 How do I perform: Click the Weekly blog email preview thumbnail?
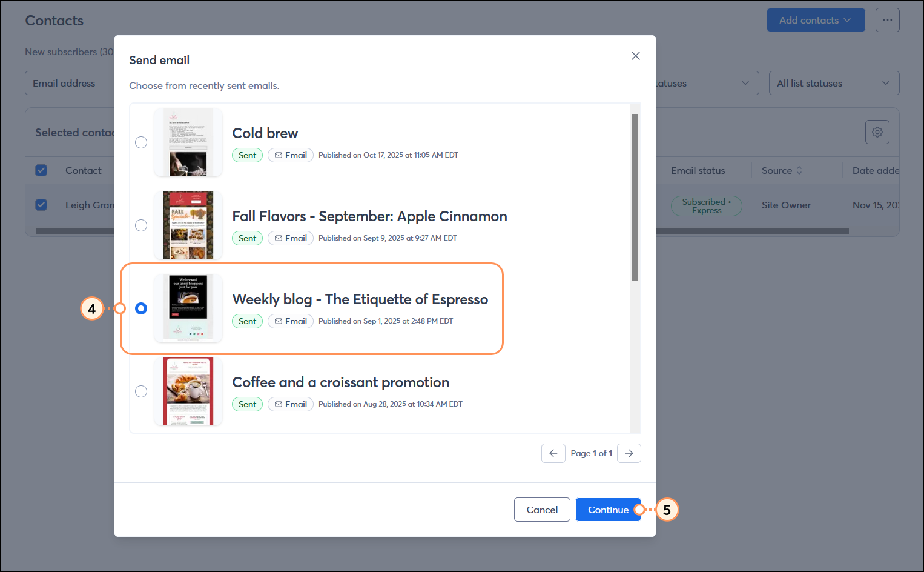pyautogui.click(x=188, y=308)
